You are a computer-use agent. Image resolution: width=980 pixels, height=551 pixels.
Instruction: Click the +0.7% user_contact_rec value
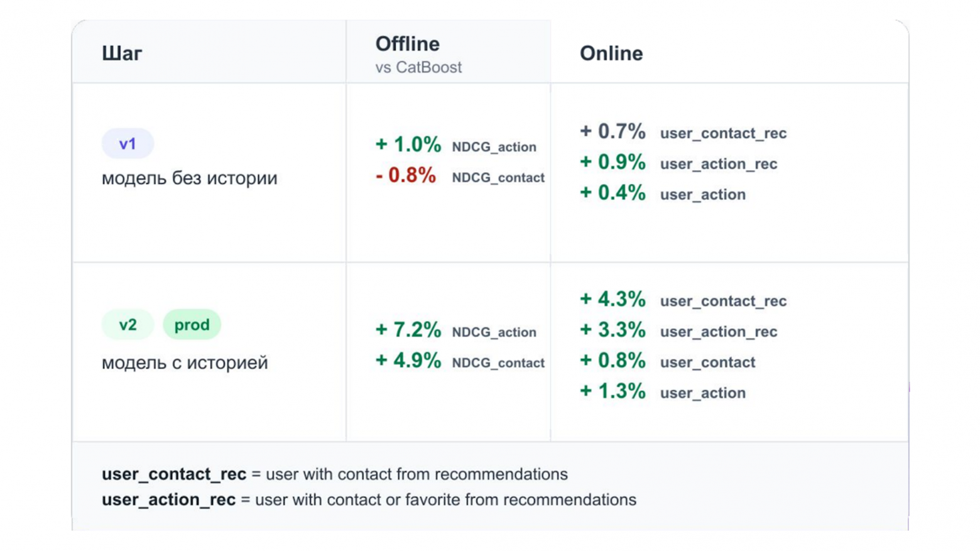[612, 131]
